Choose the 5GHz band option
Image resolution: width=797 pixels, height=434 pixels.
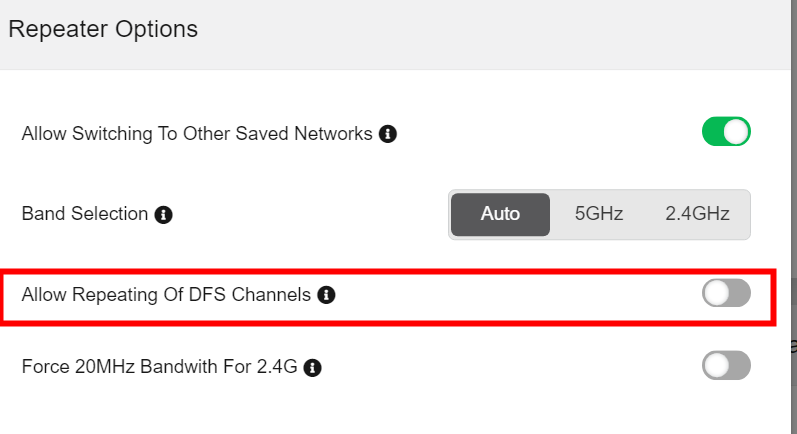pos(599,214)
